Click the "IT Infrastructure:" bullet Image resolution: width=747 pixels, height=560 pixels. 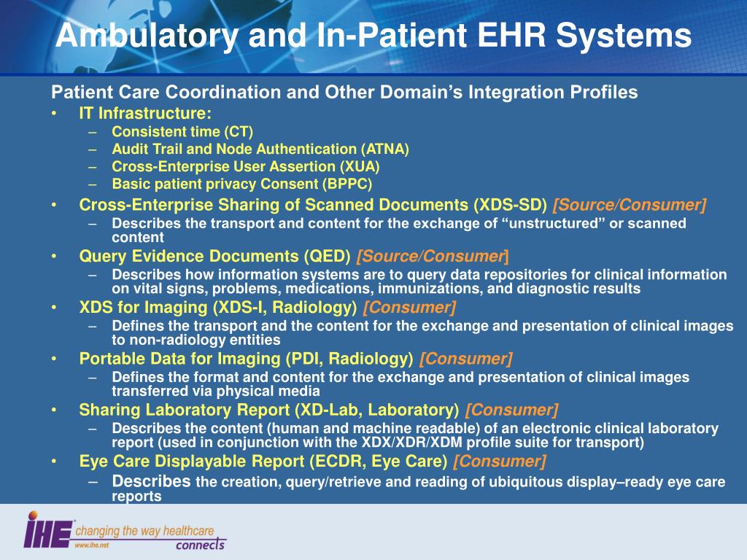point(145,113)
